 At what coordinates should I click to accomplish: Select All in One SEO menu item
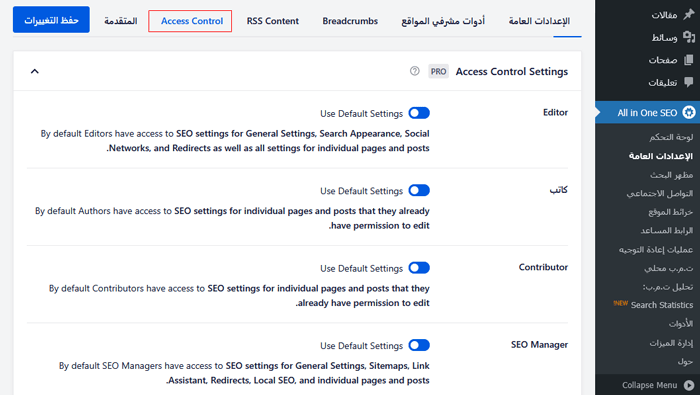tap(647, 112)
